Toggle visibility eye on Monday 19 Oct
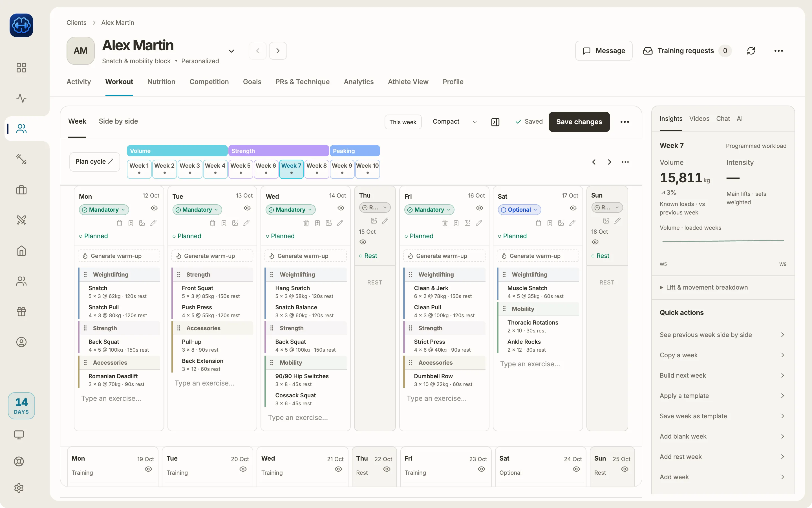Image resolution: width=812 pixels, height=508 pixels. click(x=148, y=469)
